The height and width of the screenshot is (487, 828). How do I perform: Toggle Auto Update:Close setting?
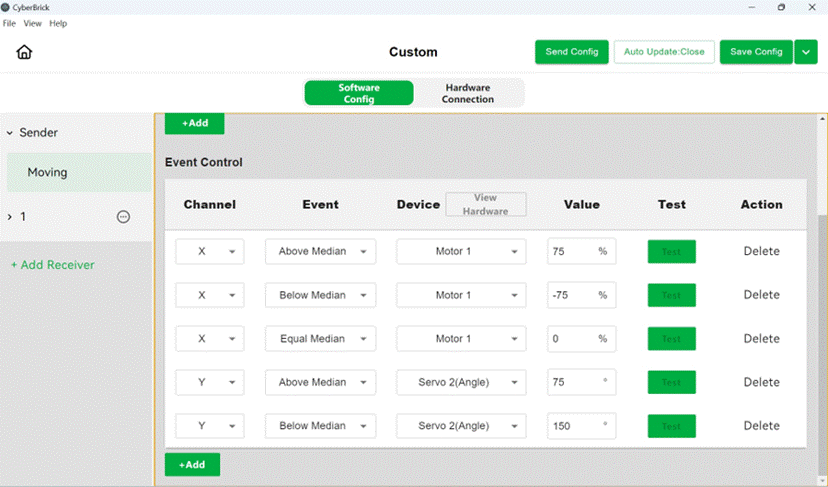pos(664,52)
